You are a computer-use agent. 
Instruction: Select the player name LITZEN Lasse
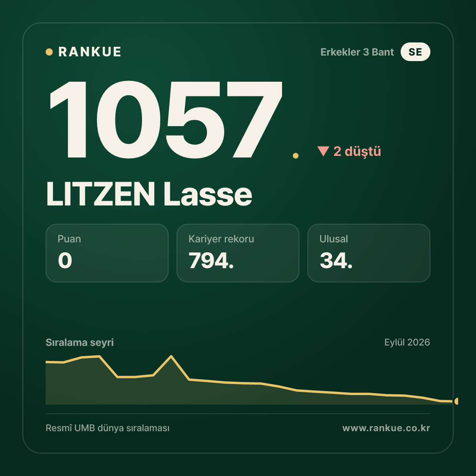149,194
